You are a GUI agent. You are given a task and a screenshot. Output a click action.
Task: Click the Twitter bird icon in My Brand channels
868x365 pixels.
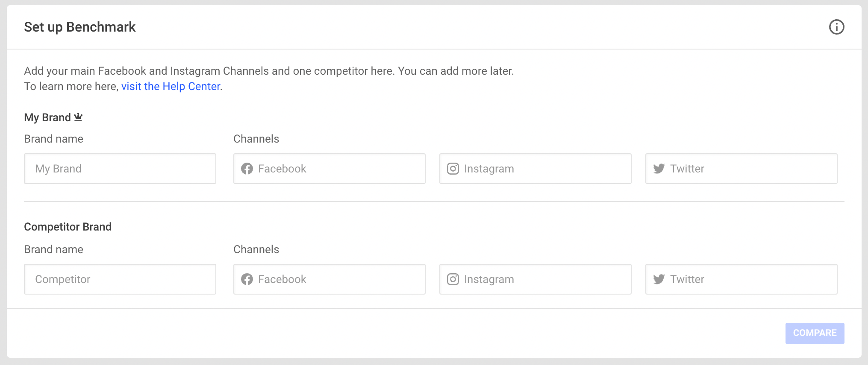(x=659, y=169)
